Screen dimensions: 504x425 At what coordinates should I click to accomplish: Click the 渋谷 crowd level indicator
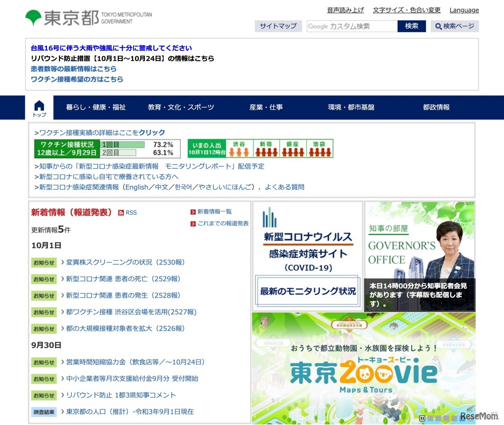(x=239, y=148)
